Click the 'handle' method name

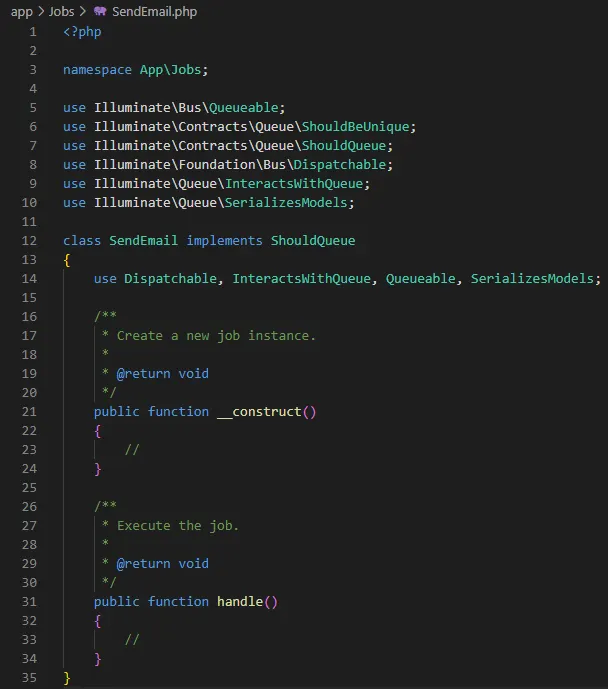(240, 602)
